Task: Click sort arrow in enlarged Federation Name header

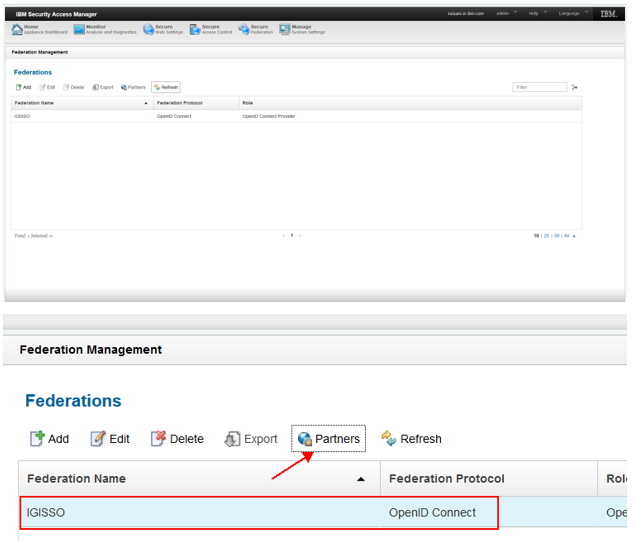Action: pos(361,479)
